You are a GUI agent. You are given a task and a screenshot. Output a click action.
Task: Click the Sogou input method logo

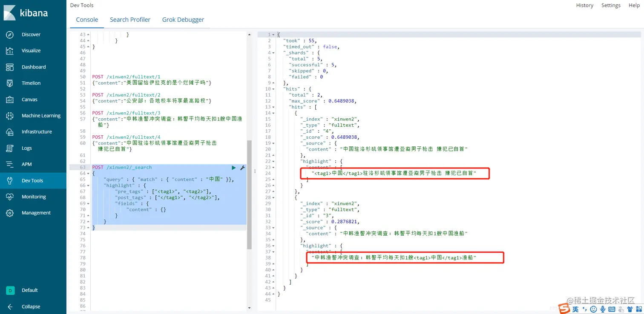(564, 308)
